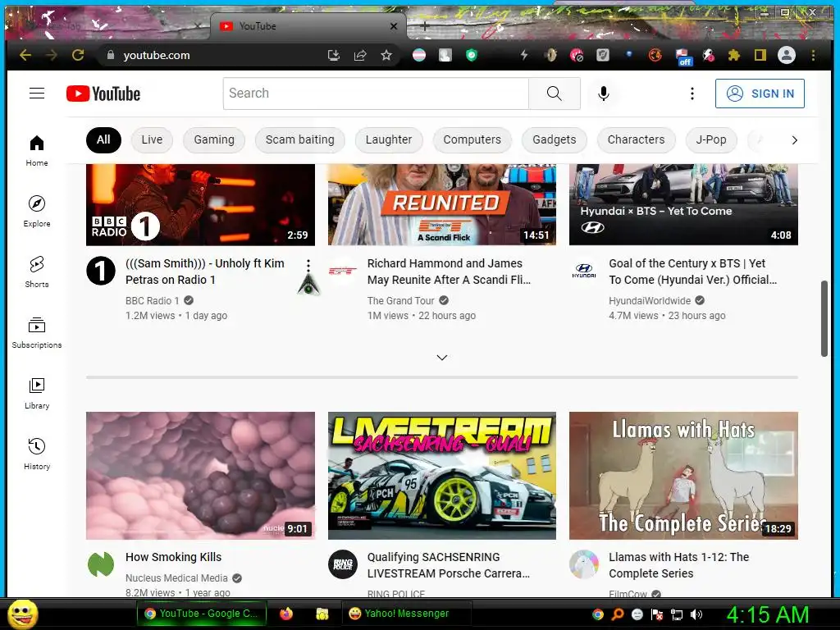Viewport: 840px width, 630px height.
Task: Open Explore in sidebar
Action: click(x=37, y=211)
